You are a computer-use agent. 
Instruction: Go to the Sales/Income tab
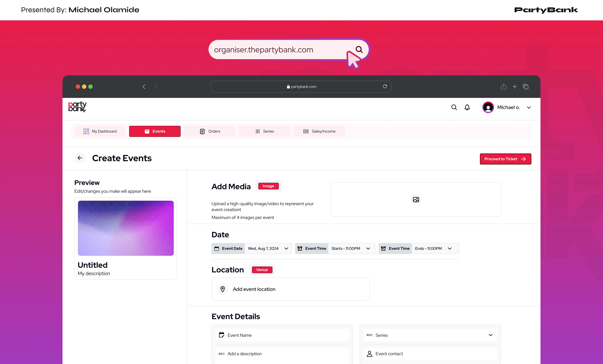tap(319, 131)
